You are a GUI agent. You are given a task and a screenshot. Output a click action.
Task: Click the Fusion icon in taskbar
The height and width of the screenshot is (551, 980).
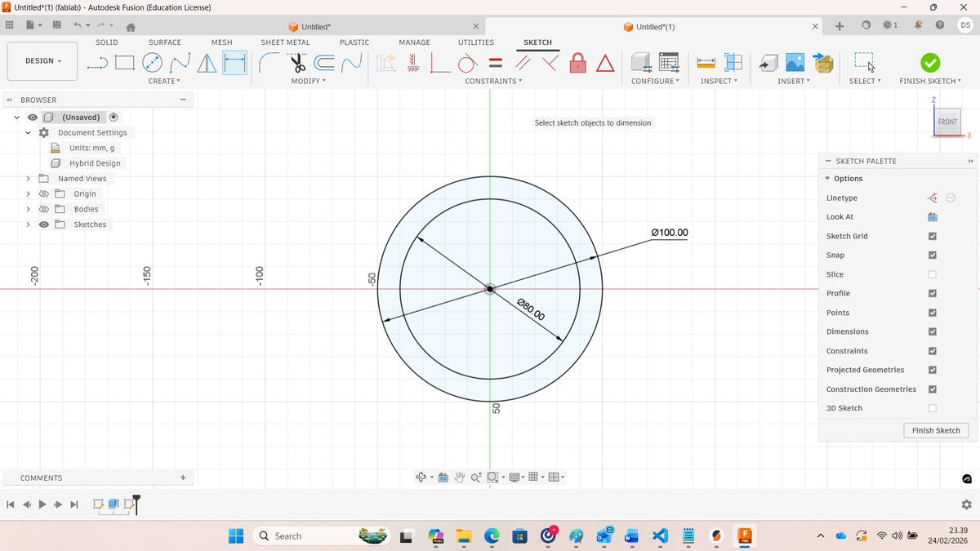point(744,536)
